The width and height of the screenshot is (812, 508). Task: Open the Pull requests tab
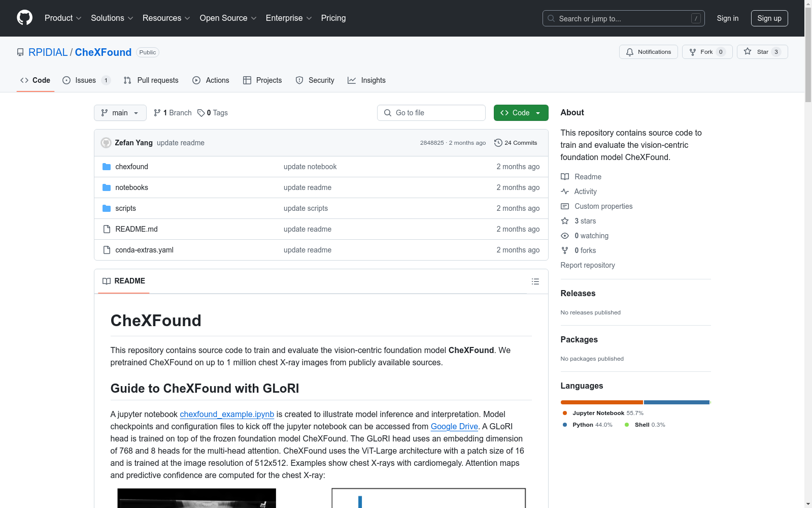[151, 80]
